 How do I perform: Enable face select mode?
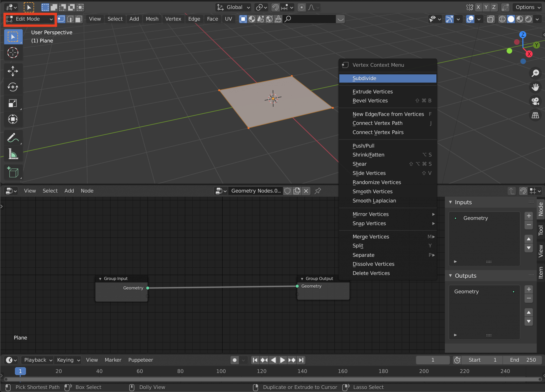point(78,19)
